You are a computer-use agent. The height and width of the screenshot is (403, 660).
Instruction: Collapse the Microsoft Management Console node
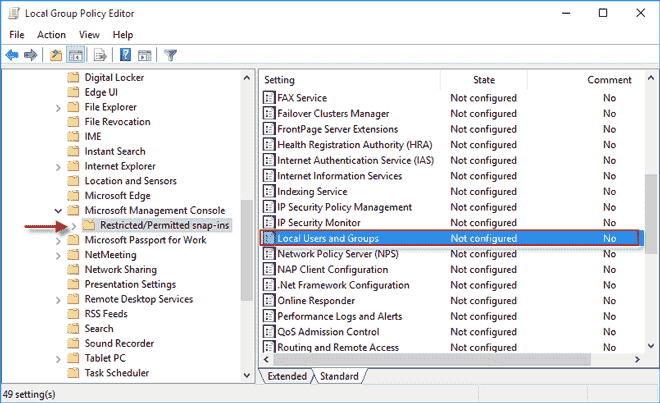[58, 211]
